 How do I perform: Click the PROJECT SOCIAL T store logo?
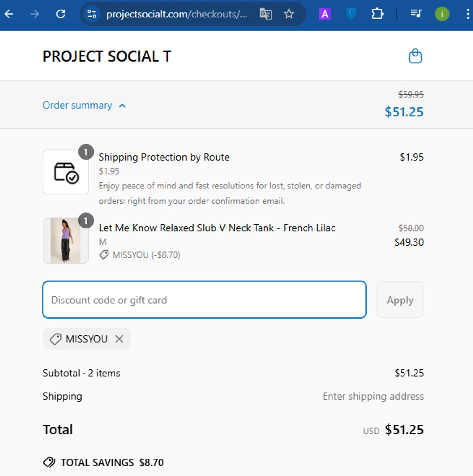coord(107,56)
